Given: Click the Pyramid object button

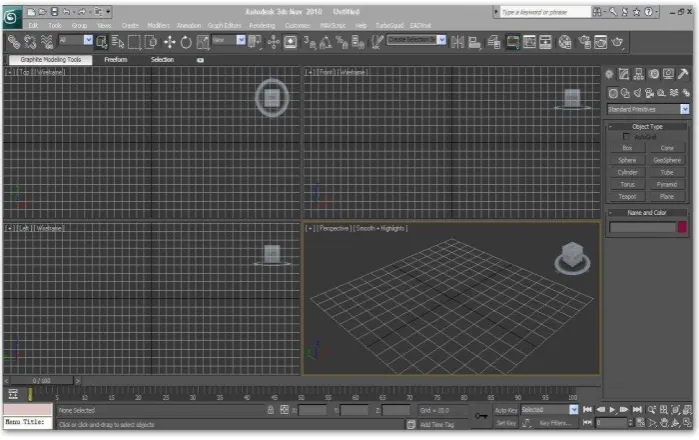Looking at the screenshot, I should (x=666, y=184).
